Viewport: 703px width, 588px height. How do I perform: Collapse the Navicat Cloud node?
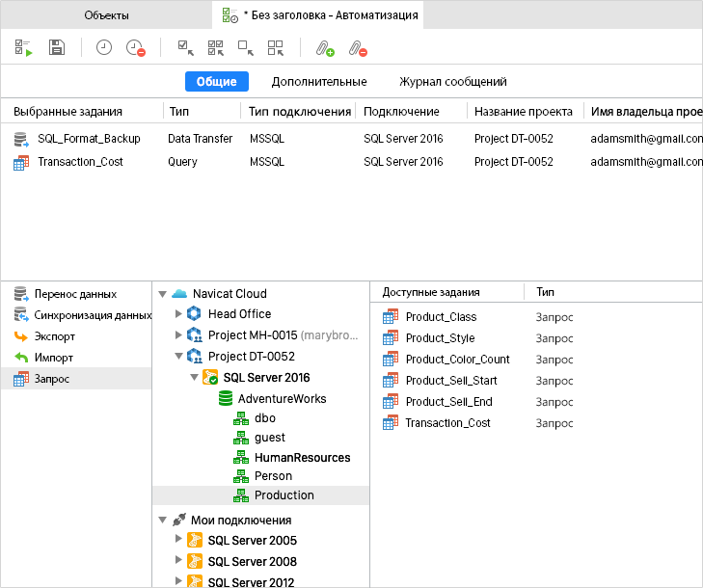163,294
